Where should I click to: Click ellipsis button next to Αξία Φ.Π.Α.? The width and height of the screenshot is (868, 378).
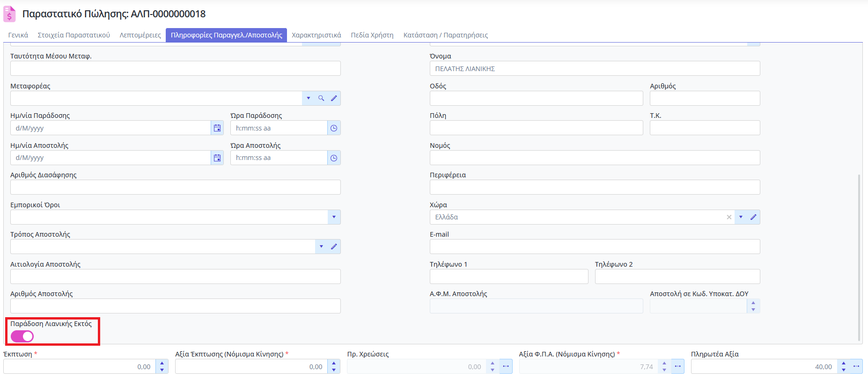click(677, 366)
